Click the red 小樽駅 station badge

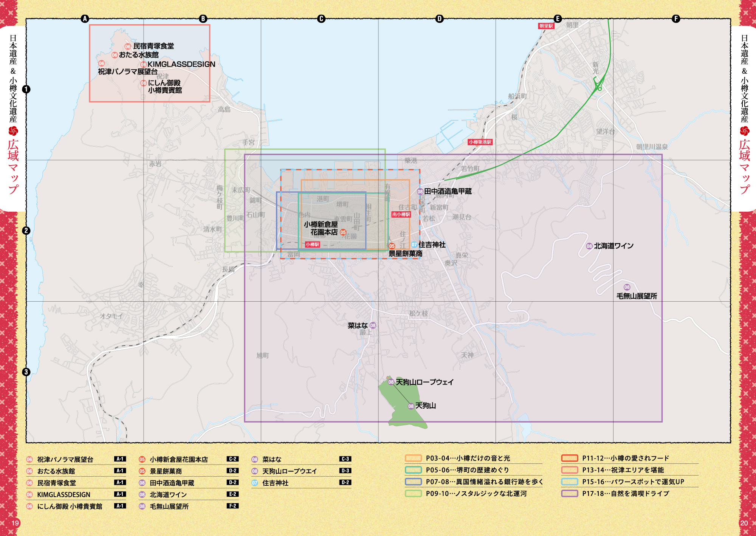[x=313, y=245]
